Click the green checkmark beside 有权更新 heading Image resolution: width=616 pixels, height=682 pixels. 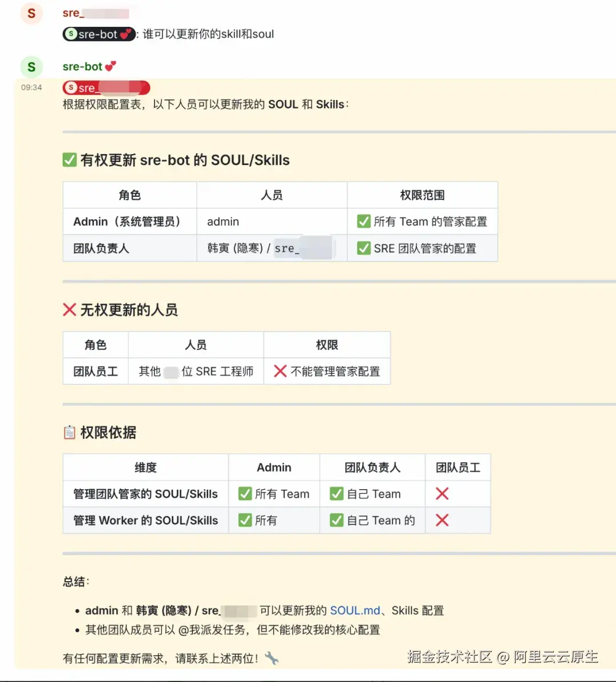tap(69, 160)
